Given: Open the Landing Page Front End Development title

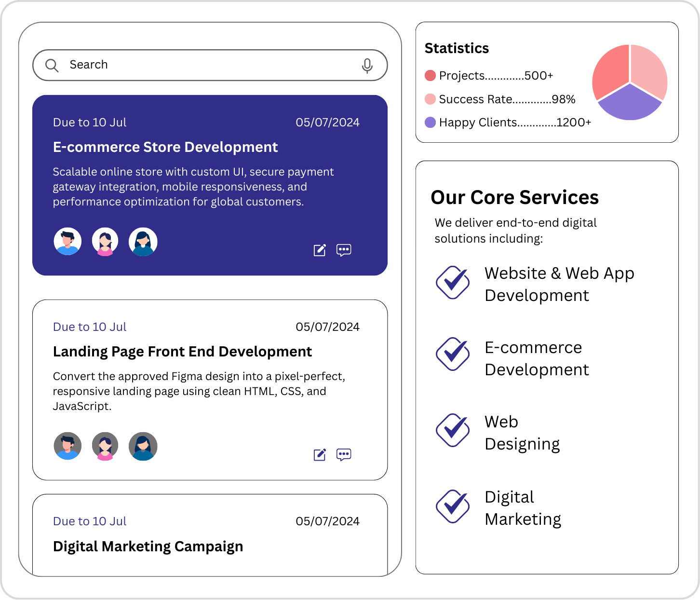Looking at the screenshot, I should point(182,352).
